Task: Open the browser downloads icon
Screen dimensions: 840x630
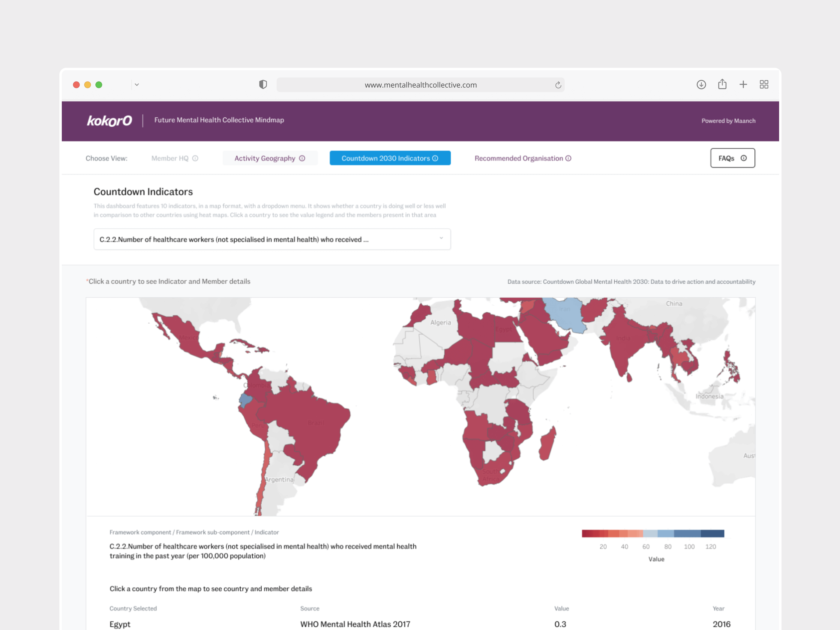Action: coord(701,84)
